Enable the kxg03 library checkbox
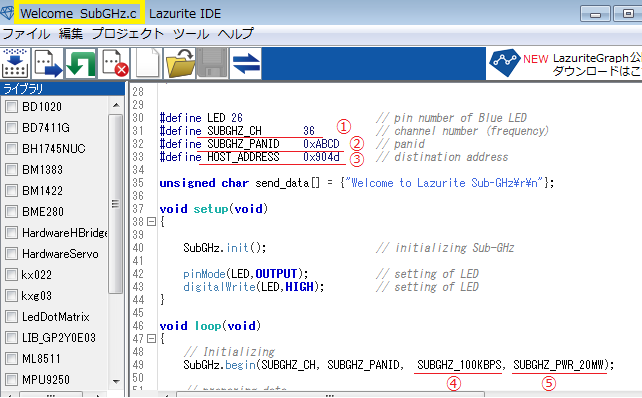Viewport: 642px width, 398px height. pyautogui.click(x=11, y=296)
